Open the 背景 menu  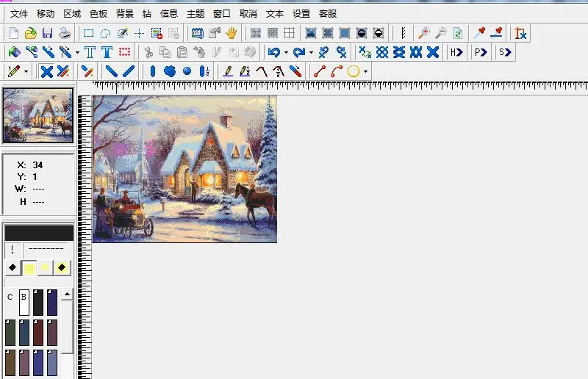tap(125, 14)
